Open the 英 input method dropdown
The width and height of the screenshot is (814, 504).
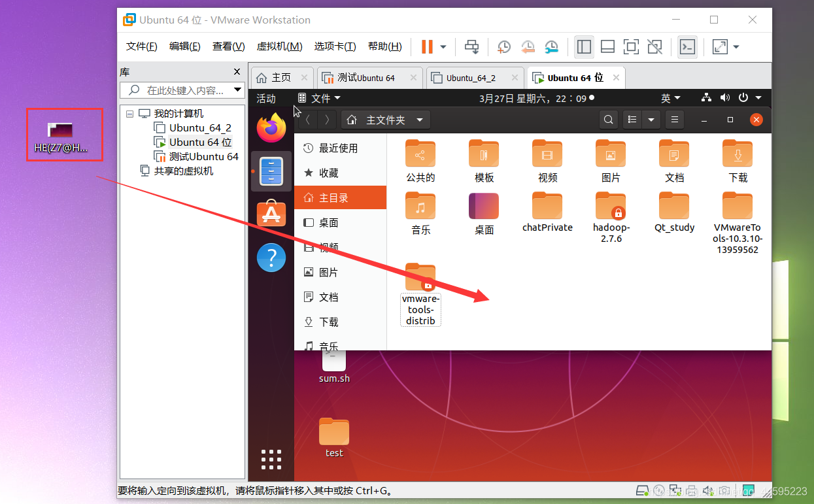tap(671, 99)
